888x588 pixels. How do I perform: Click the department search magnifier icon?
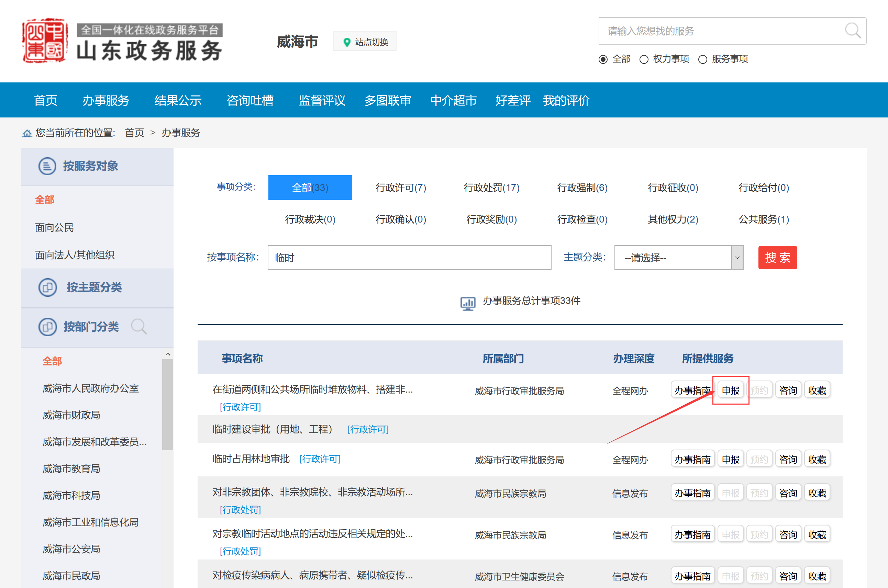click(138, 327)
